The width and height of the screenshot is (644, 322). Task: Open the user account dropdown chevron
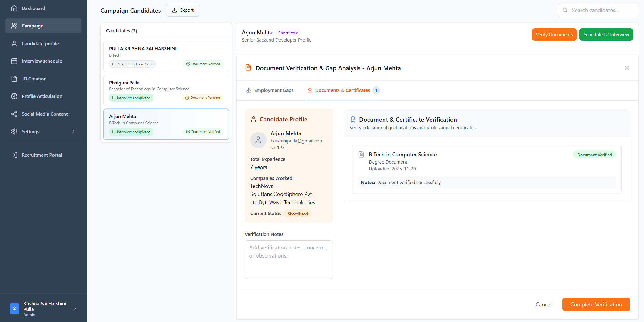(x=75, y=309)
